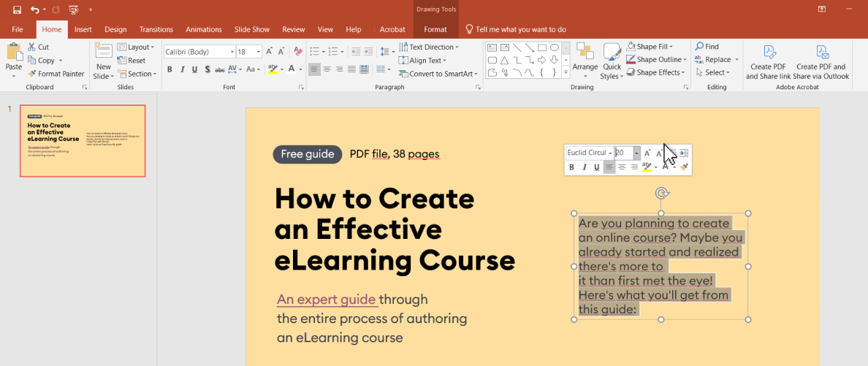Image resolution: width=868 pixels, height=366 pixels.
Task: Increase font size in ribbon Font group
Action: (270, 51)
